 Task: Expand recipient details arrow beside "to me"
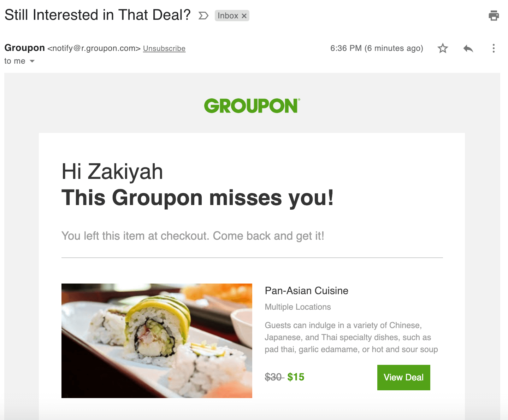(32, 61)
